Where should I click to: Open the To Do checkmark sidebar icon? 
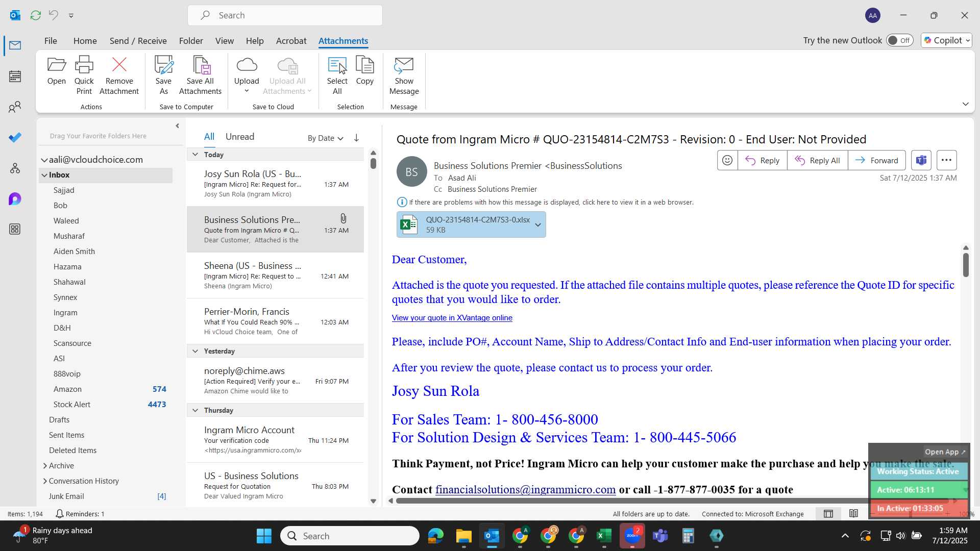click(15, 137)
